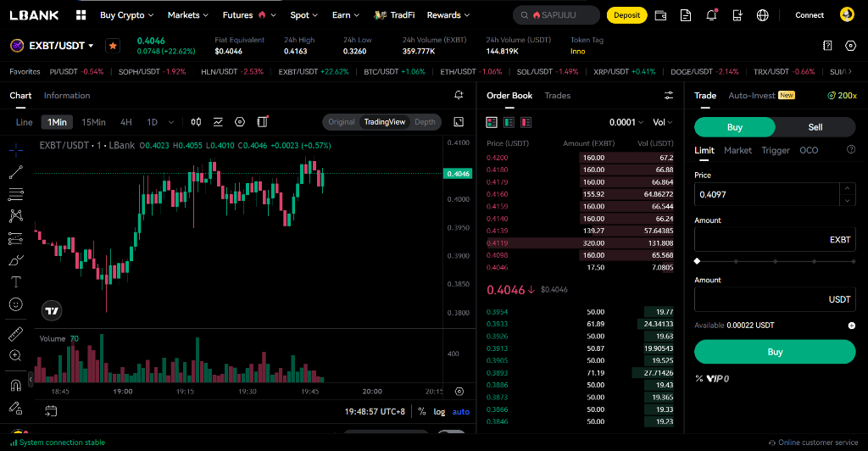Open the chart settings hexagon icon
This screenshot has height=451, width=868.
(x=240, y=122)
